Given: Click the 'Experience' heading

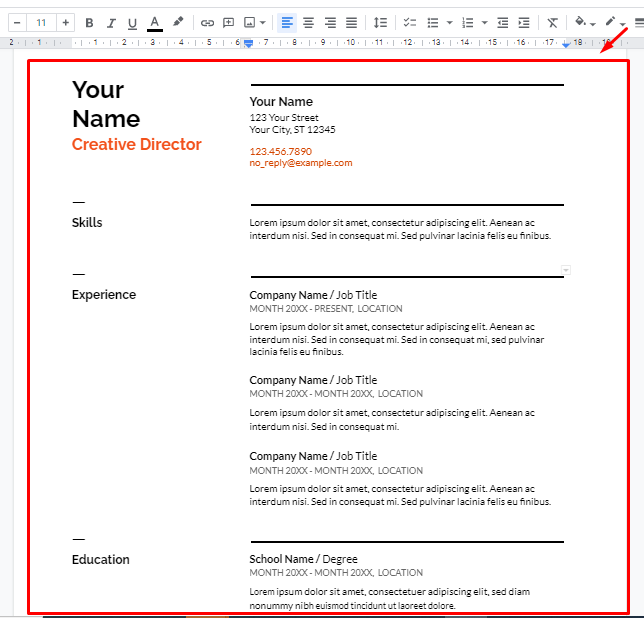Looking at the screenshot, I should [x=104, y=295].
